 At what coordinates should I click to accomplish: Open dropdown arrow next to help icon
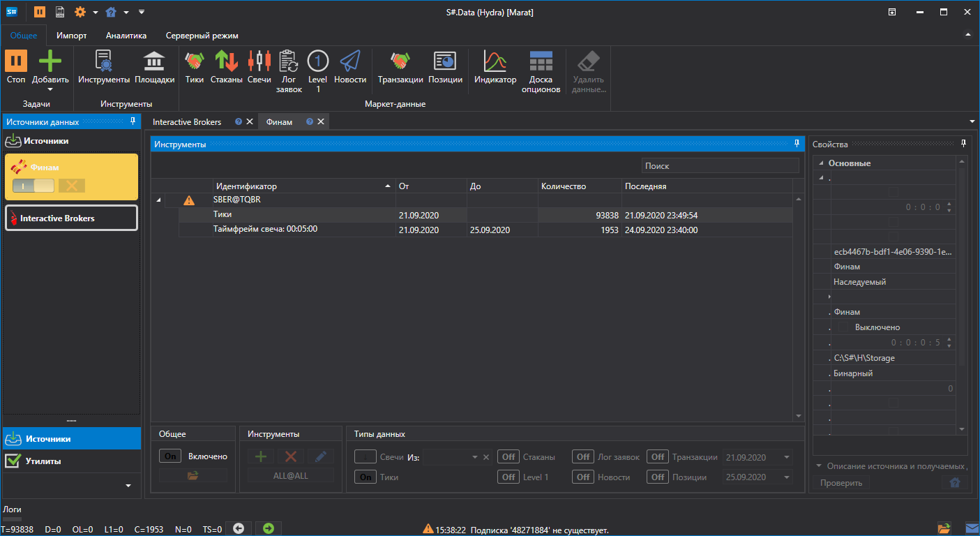point(126,13)
